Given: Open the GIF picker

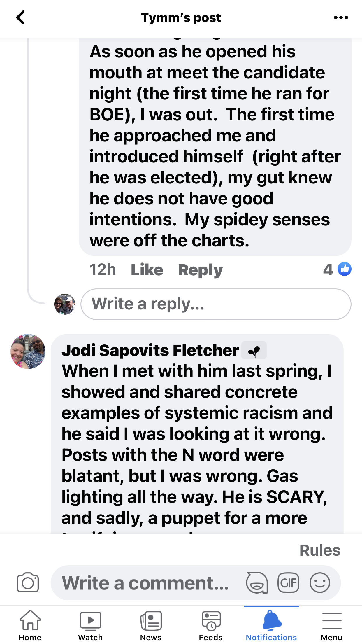Looking at the screenshot, I should tap(288, 583).
